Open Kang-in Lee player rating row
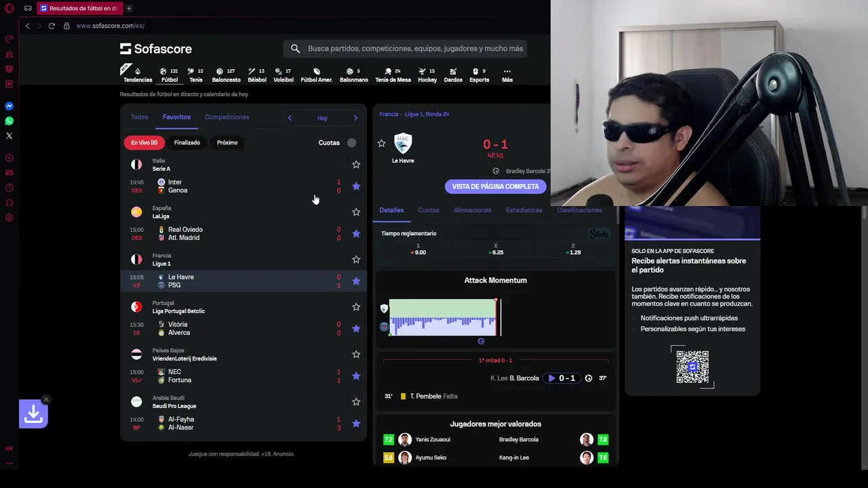868x488 pixels. [553, 457]
